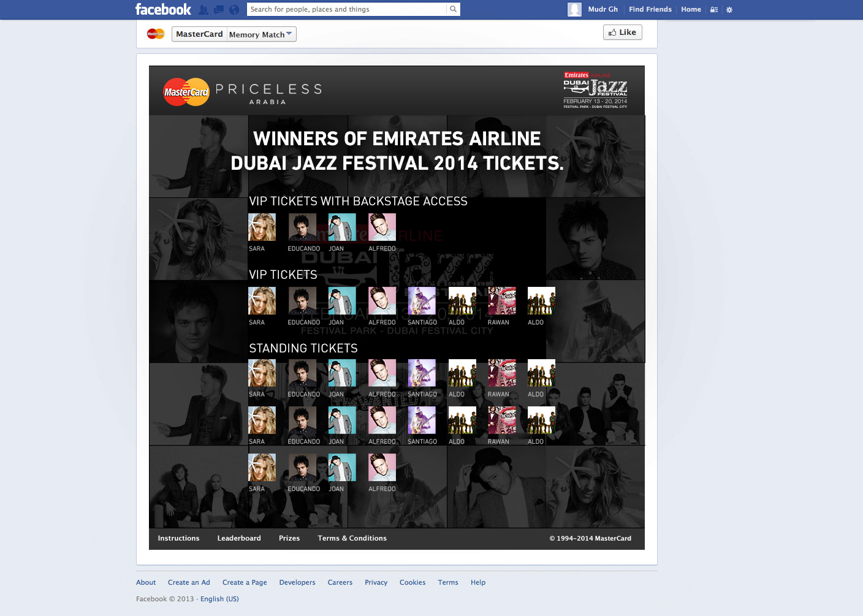Open the Leaderboard tab
Screen dimensions: 863x616
coord(239,538)
